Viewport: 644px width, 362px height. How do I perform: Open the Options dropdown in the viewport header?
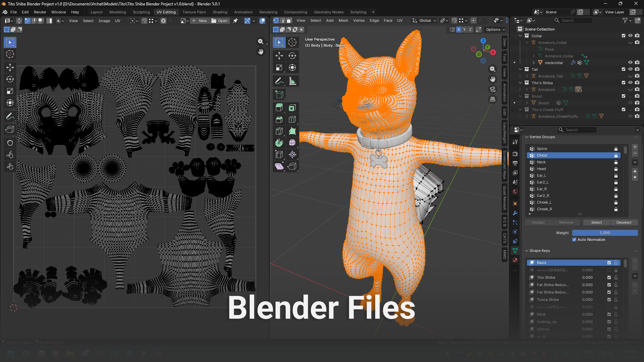495,29
